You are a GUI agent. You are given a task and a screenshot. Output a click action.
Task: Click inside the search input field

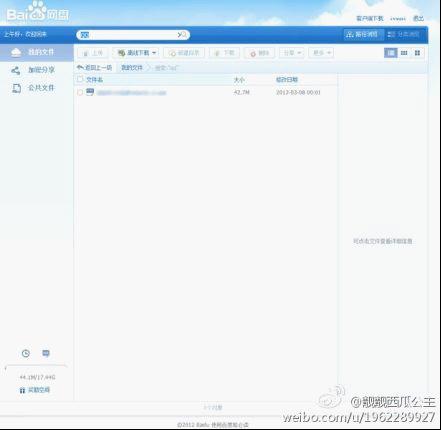[133, 35]
